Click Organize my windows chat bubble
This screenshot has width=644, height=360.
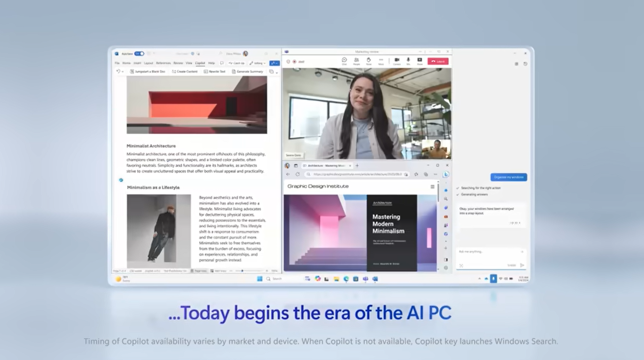pyautogui.click(x=508, y=177)
